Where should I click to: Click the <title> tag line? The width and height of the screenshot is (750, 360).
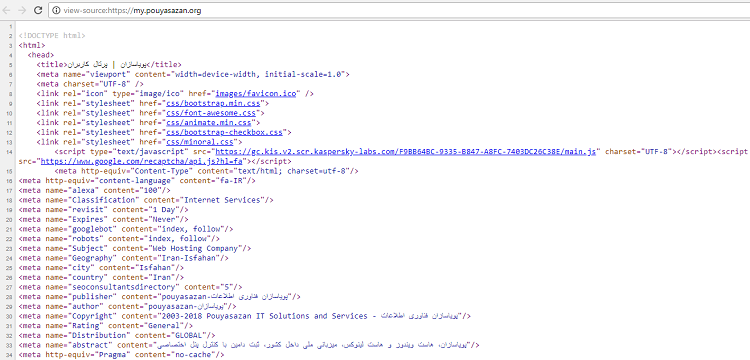[x=109, y=65]
